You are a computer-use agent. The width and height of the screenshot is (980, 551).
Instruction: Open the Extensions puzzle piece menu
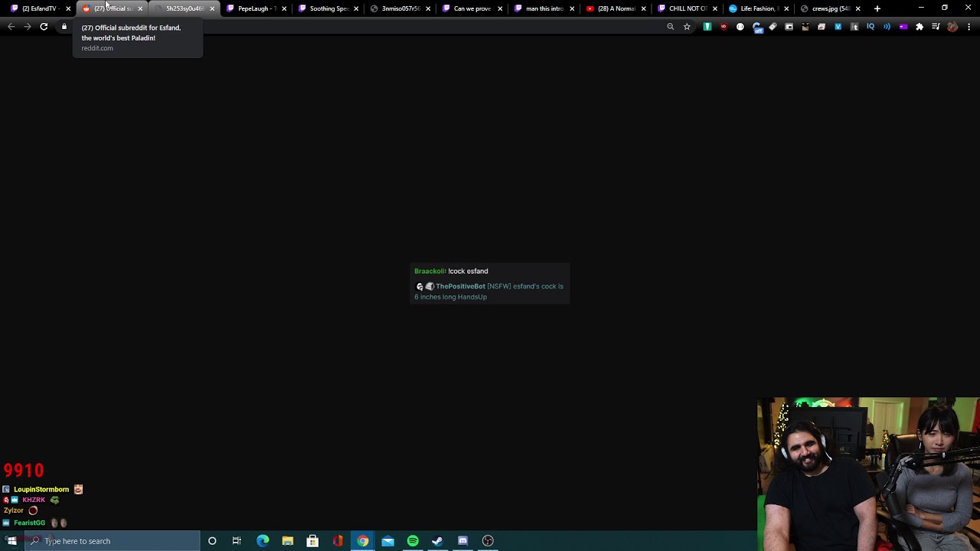coord(920,27)
